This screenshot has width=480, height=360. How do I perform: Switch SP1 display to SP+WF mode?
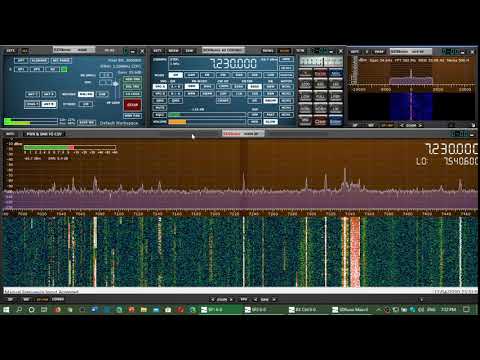42,299
